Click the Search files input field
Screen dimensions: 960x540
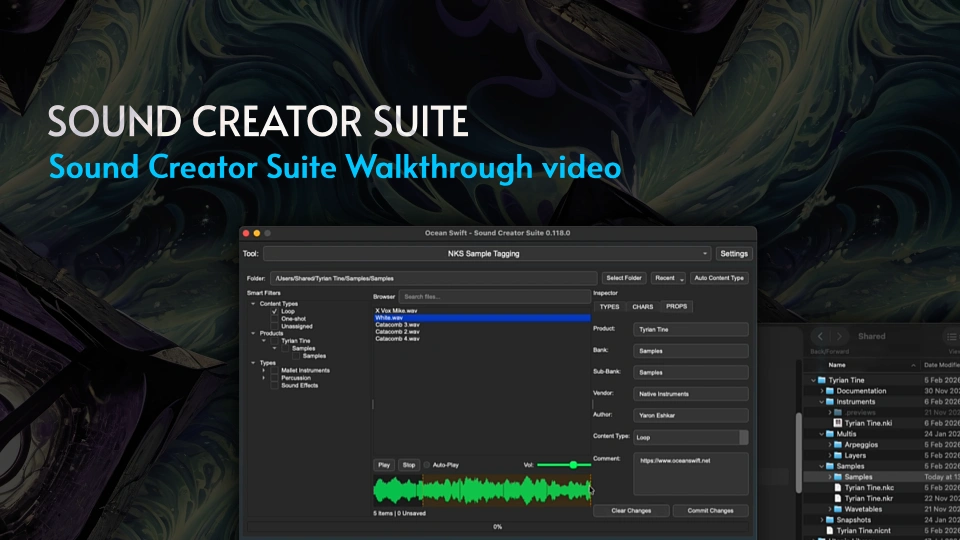coord(495,296)
